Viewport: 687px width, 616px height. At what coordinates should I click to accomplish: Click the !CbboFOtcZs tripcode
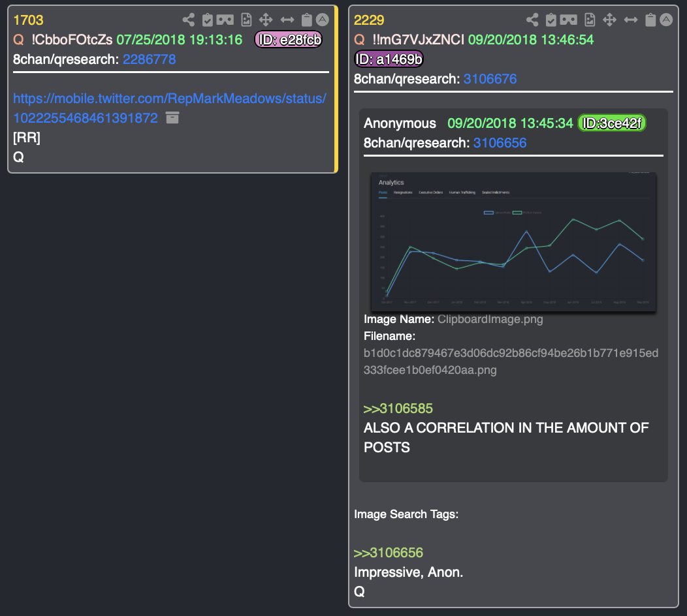(72, 40)
